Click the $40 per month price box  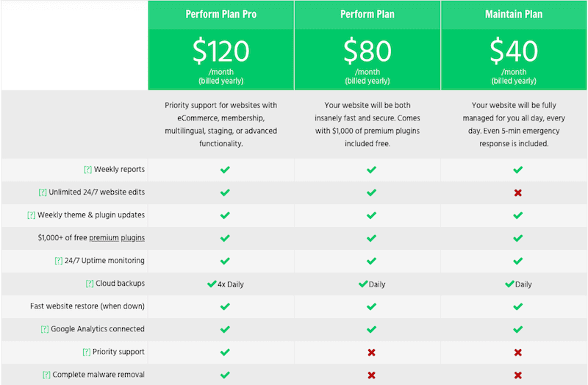coord(514,60)
